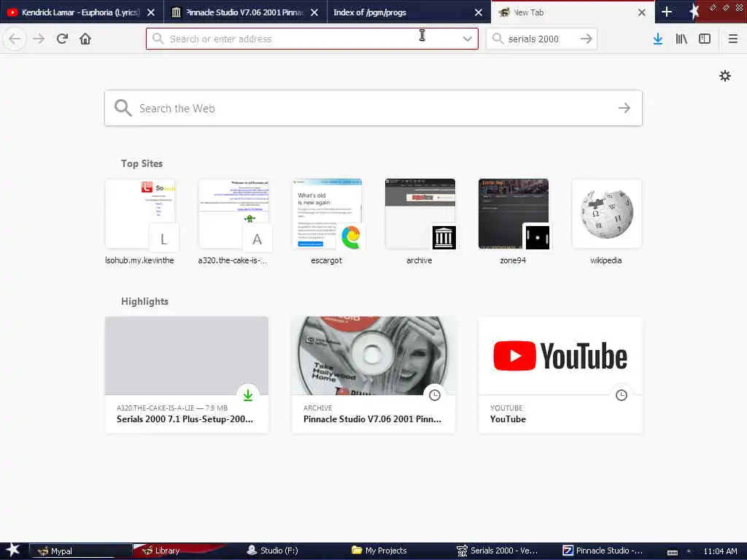Click the keyboard tray icon
The image size is (747, 560).
(672, 552)
